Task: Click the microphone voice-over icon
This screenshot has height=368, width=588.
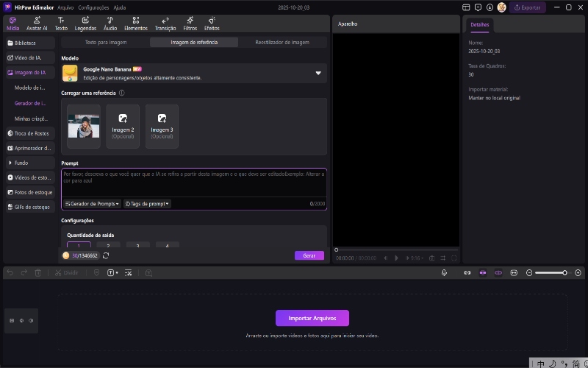Action: (x=445, y=272)
